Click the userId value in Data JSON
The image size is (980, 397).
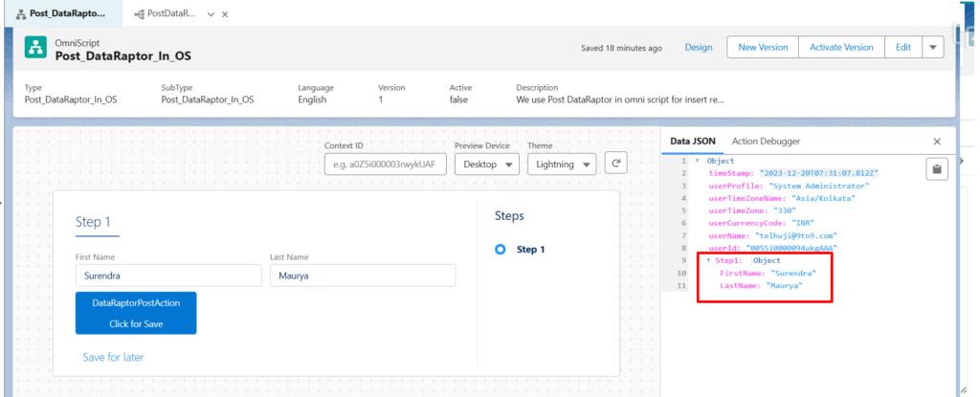point(791,248)
